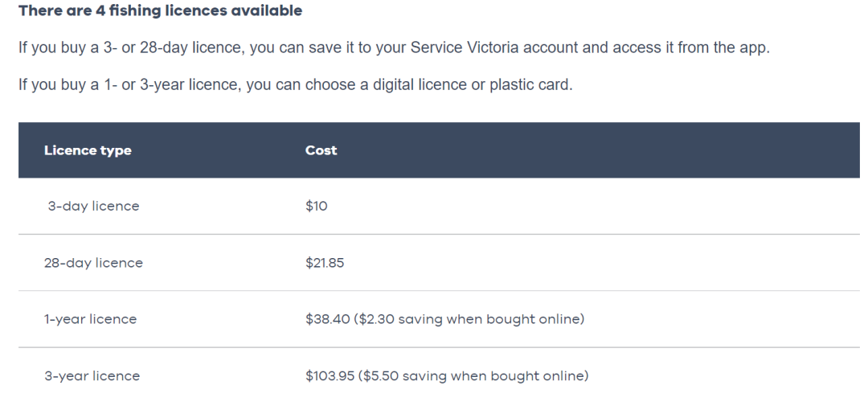Select the 3- or 28-day licence sentence
Viewport: 868px width, 410px height.
click(394, 48)
